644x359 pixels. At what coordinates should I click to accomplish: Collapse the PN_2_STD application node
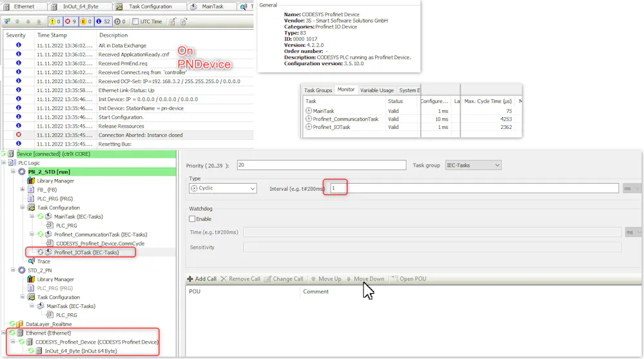tap(14, 172)
